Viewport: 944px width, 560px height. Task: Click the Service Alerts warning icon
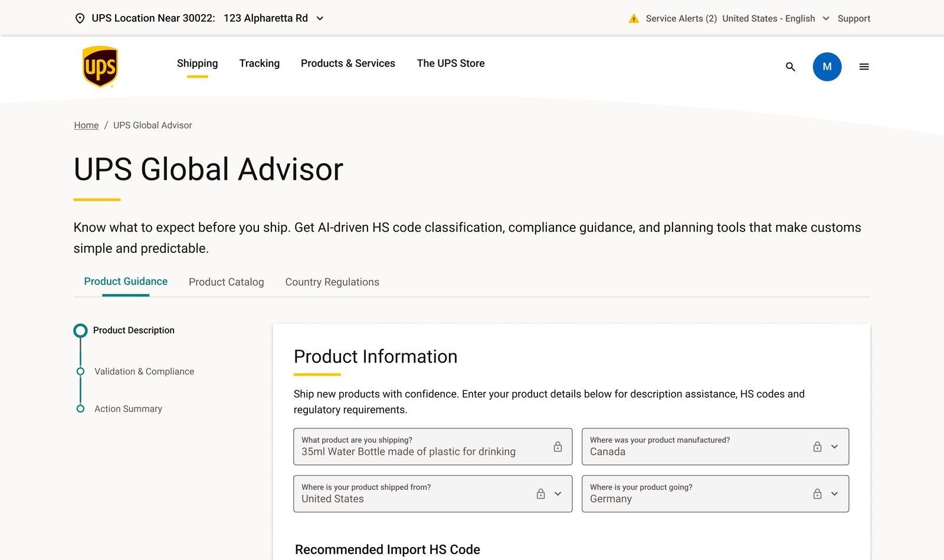coord(634,18)
